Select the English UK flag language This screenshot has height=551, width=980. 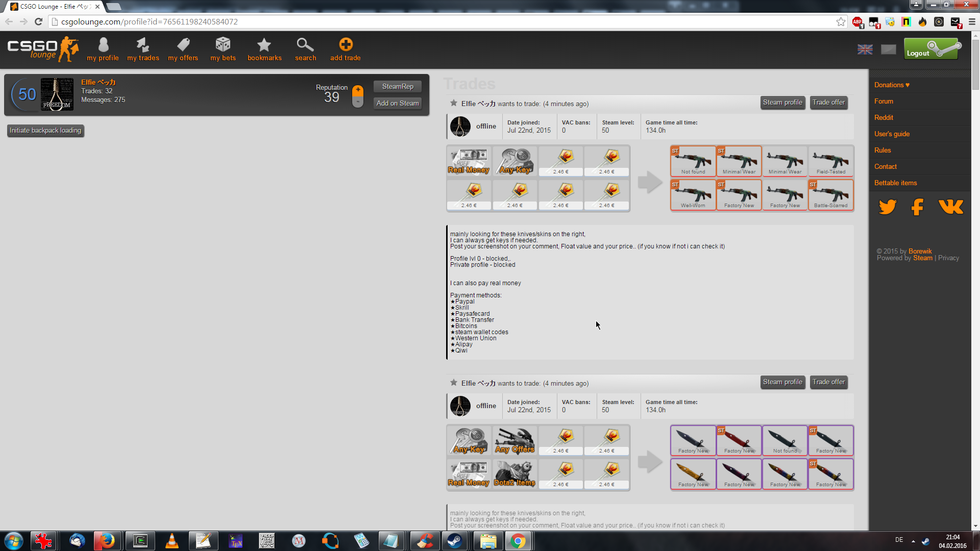[865, 49]
